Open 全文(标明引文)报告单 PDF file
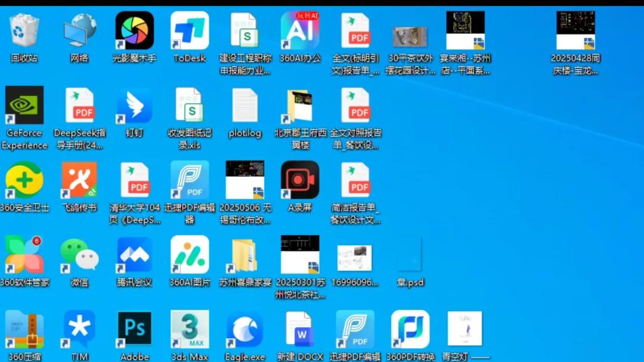 355,31
